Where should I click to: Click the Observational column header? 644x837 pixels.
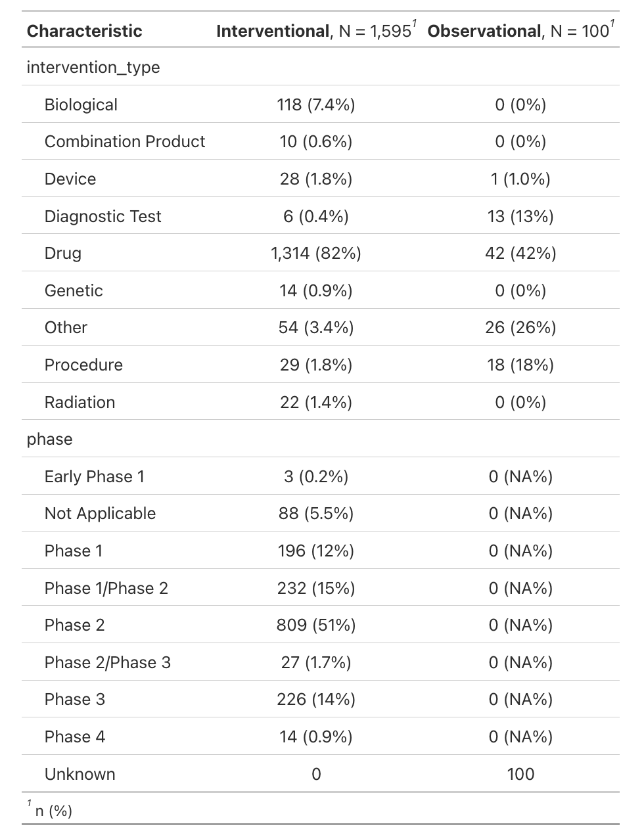point(520,31)
